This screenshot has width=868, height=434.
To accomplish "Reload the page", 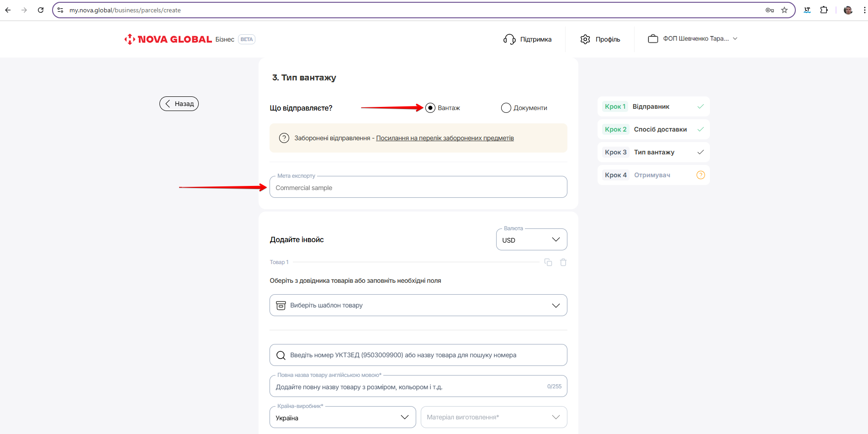I will coord(41,10).
